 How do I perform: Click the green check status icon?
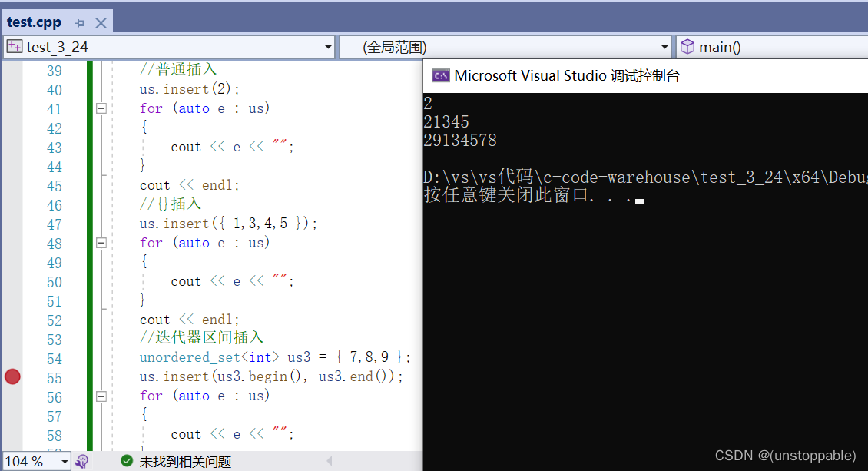[x=127, y=461]
